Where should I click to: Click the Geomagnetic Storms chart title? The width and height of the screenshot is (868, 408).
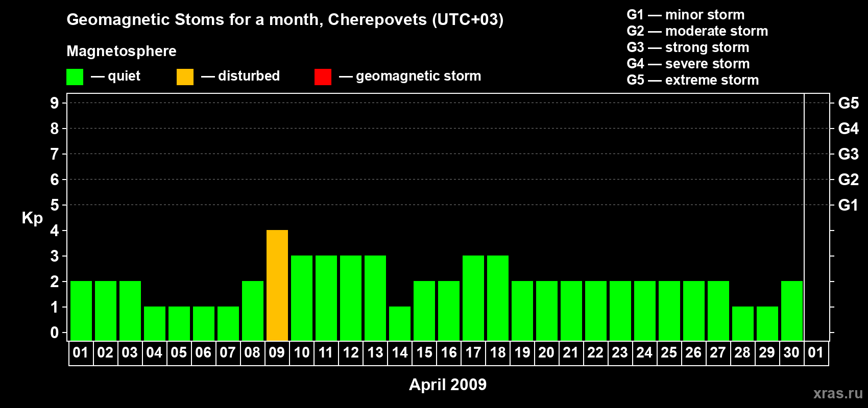click(285, 19)
